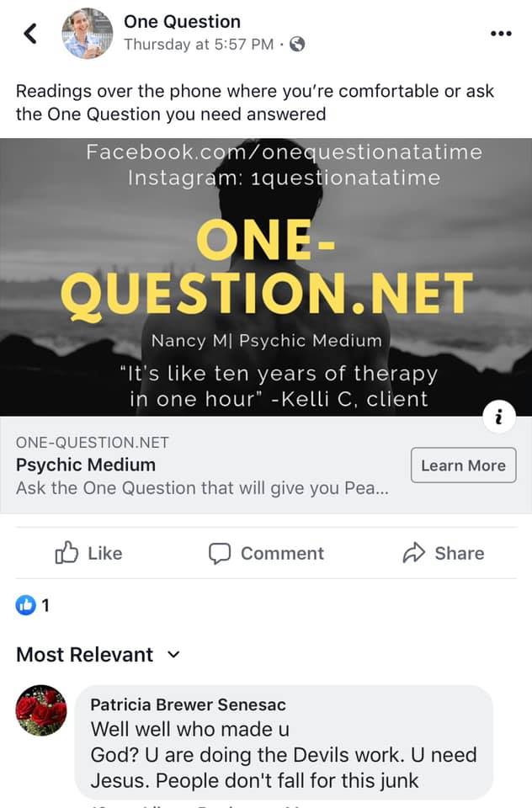
Task: Open the three-dots post options menu
Action: click(501, 34)
